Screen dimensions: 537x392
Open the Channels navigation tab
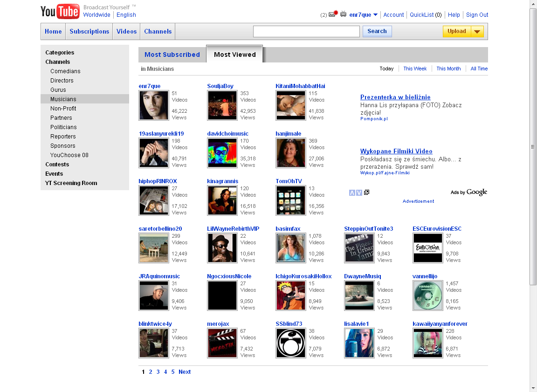coord(158,32)
